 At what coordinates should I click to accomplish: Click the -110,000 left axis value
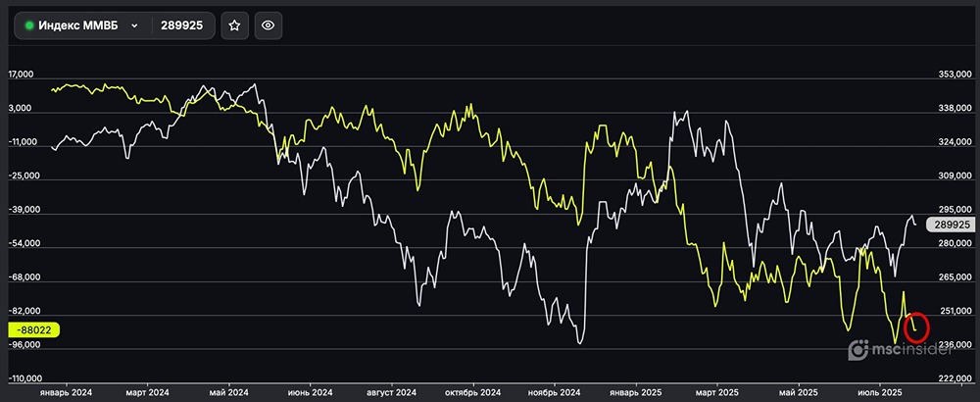click(25, 378)
